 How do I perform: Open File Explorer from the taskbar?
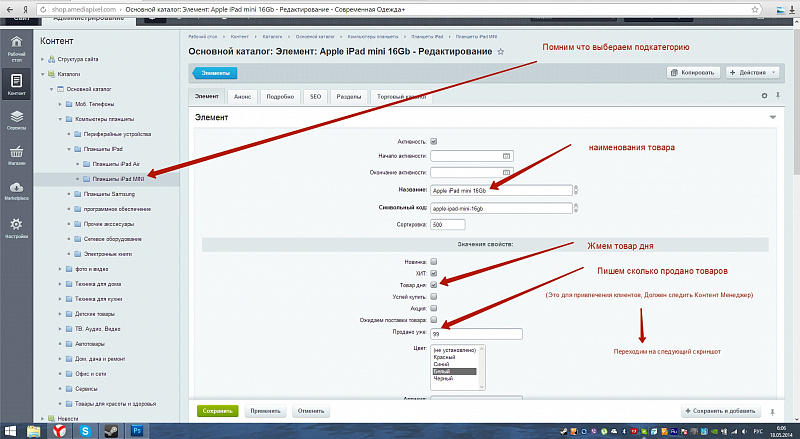34,431
